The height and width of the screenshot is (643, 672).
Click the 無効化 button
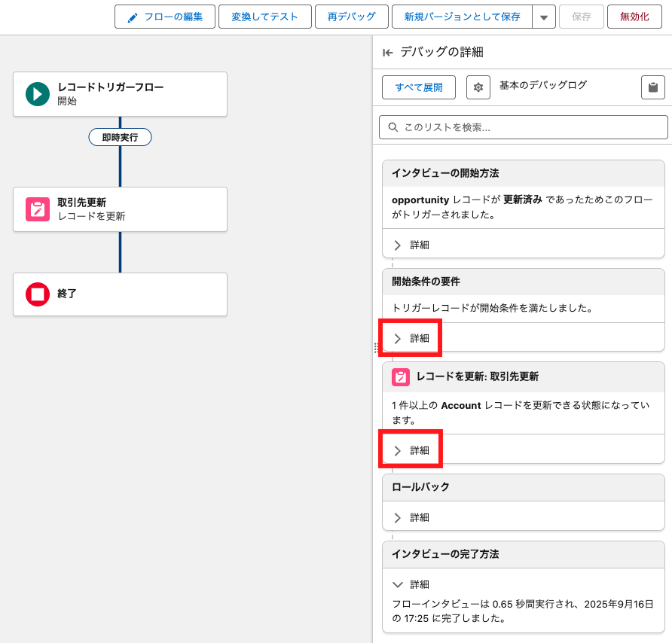pos(634,17)
